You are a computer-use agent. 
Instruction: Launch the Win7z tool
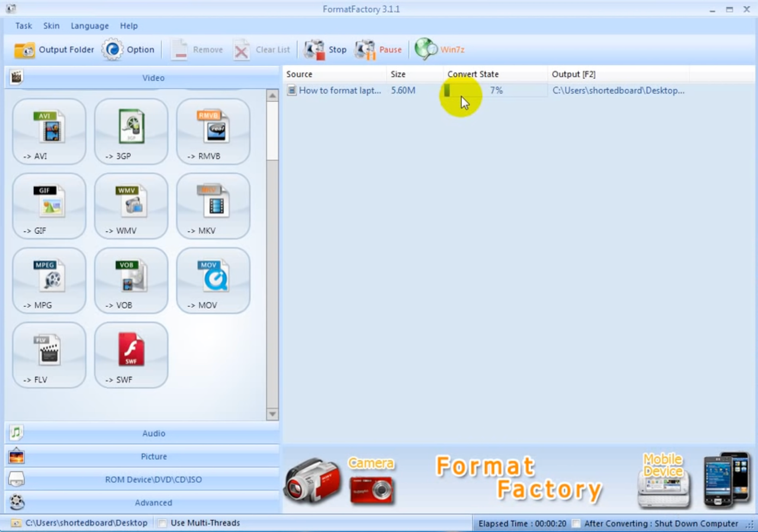click(439, 50)
